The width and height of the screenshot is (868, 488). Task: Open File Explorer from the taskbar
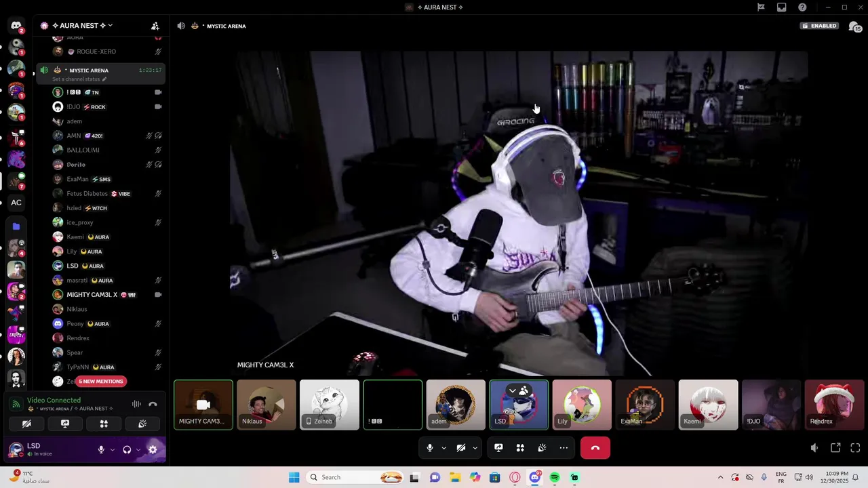click(x=455, y=477)
